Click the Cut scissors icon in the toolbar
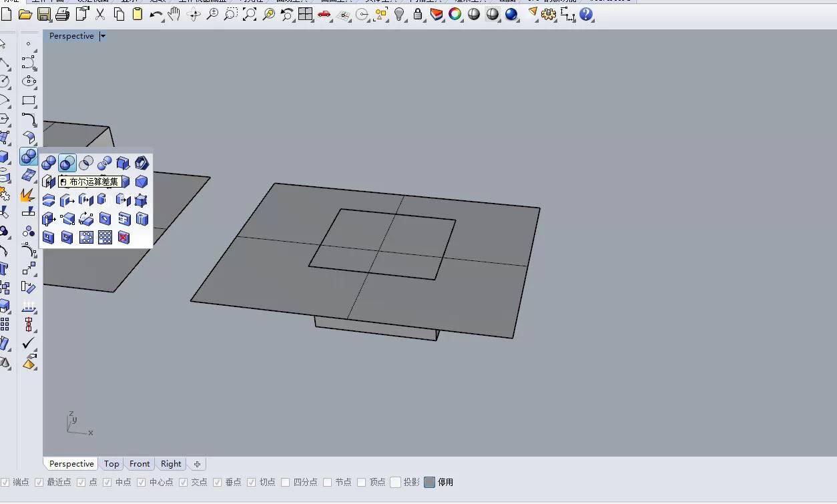The image size is (837, 504). pyautogui.click(x=101, y=14)
